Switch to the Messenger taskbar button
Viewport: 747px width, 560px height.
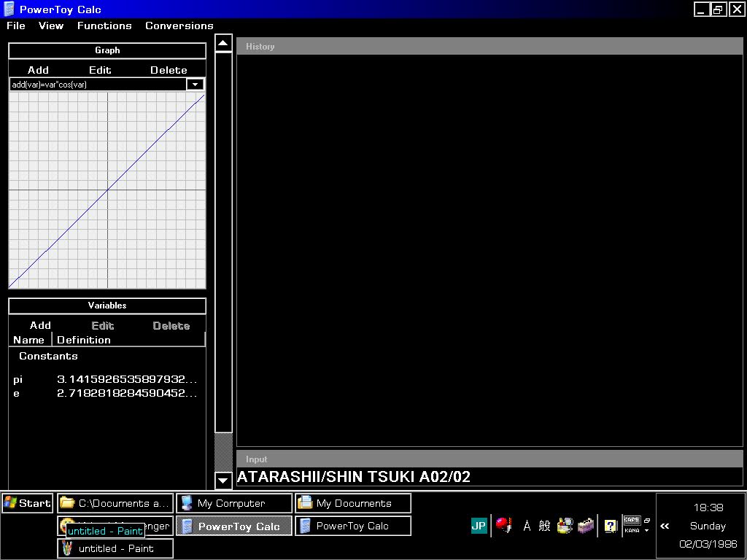pyautogui.click(x=158, y=526)
